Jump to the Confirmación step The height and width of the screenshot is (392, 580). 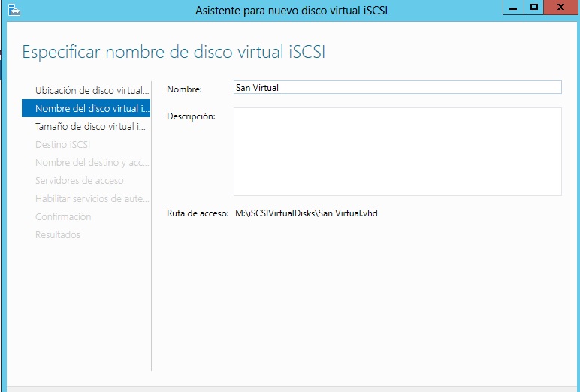tap(63, 216)
